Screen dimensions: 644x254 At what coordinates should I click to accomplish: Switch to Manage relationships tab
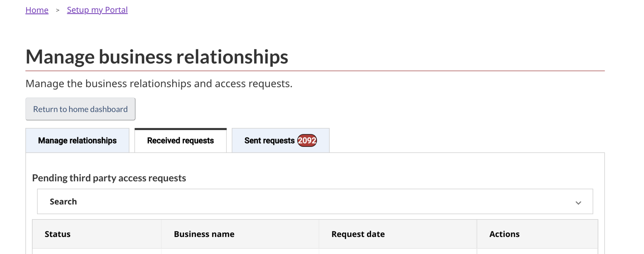coord(77,141)
